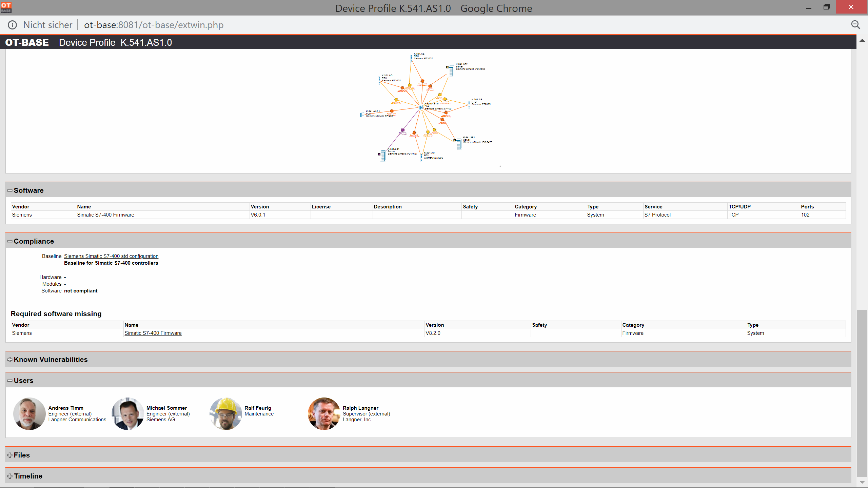Click the Chrome zoom magnifier icon
Screen dimensions: 868x488
[856, 25]
